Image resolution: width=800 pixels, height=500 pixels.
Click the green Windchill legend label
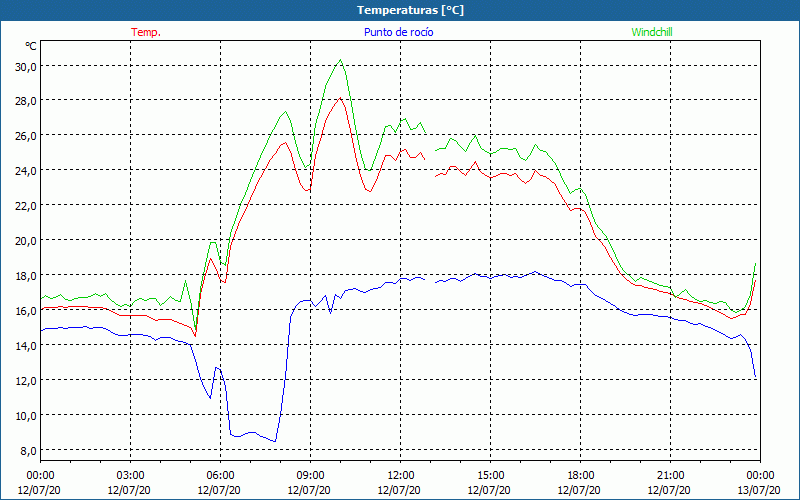tap(652, 32)
